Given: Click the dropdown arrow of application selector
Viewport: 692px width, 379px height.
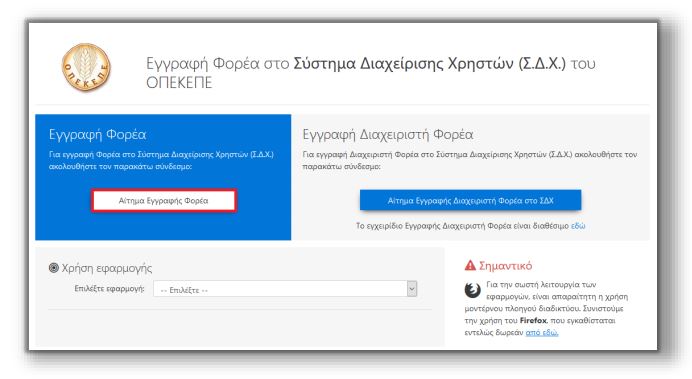Looking at the screenshot, I should (x=412, y=289).
